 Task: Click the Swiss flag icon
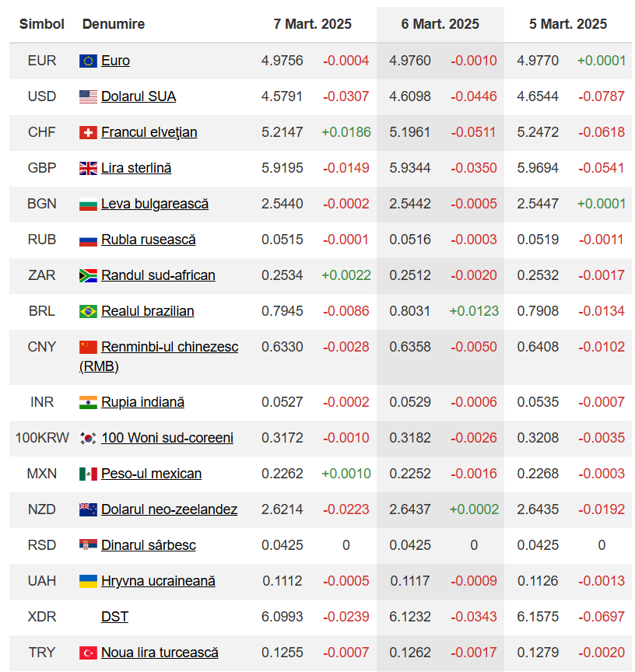[88, 132]
